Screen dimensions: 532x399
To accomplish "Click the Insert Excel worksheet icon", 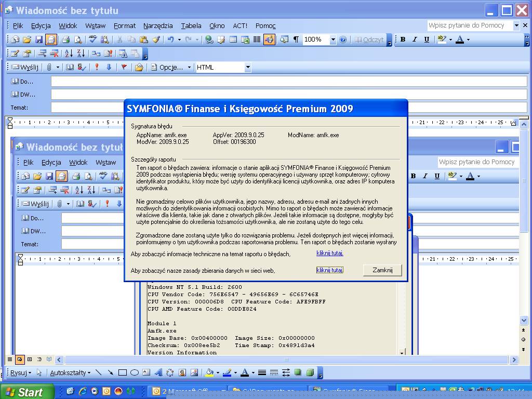I will pos(245,39).
